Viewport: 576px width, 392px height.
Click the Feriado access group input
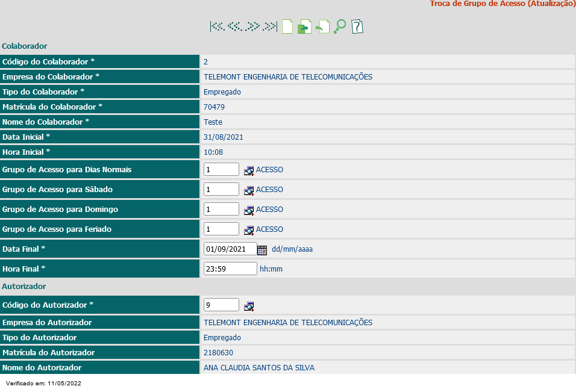tap(221, 229)
